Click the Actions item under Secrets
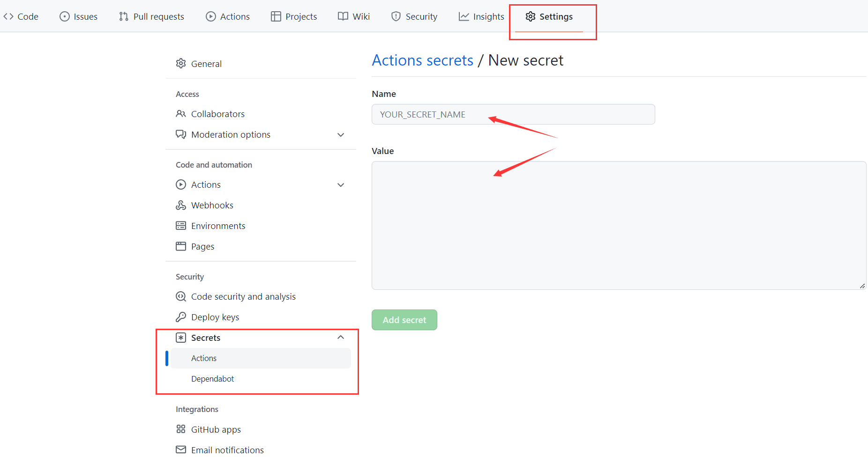The width and height of the screenshot is (868, 464). coord(203,358)
